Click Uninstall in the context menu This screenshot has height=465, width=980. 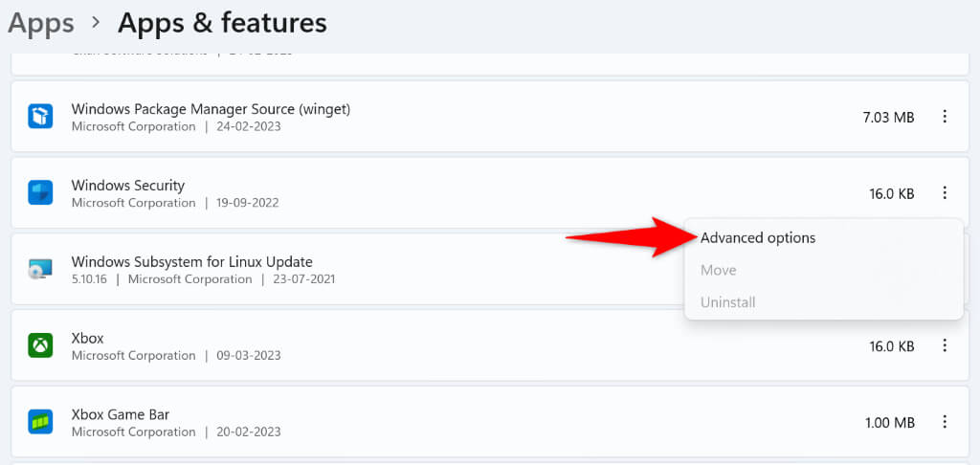click(728, 302)
